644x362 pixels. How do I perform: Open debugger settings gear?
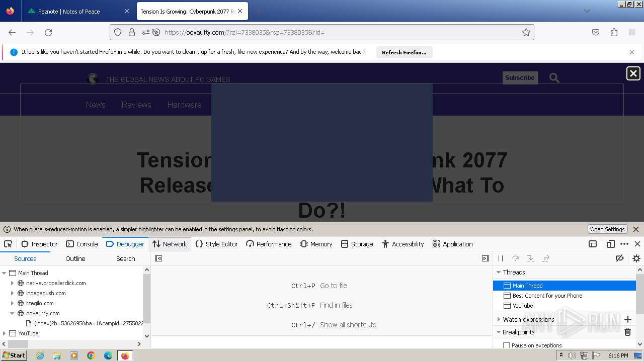click(x=636, y=258)
